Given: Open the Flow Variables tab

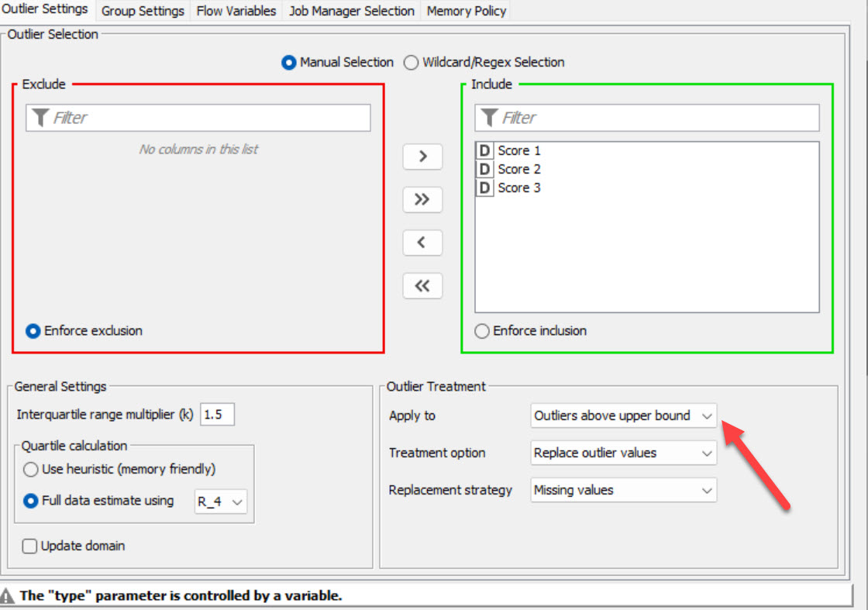Looking at the screenshot, I should point(236,11).
